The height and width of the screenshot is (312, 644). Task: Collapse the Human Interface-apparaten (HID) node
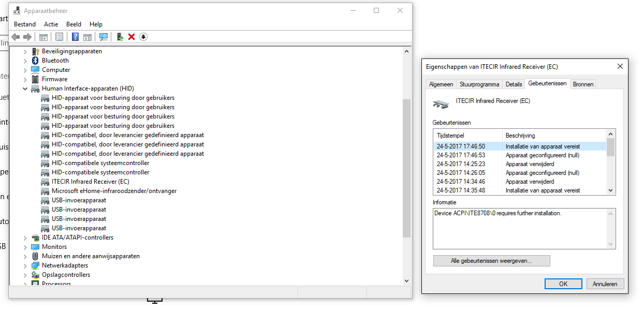coord(25,88)
